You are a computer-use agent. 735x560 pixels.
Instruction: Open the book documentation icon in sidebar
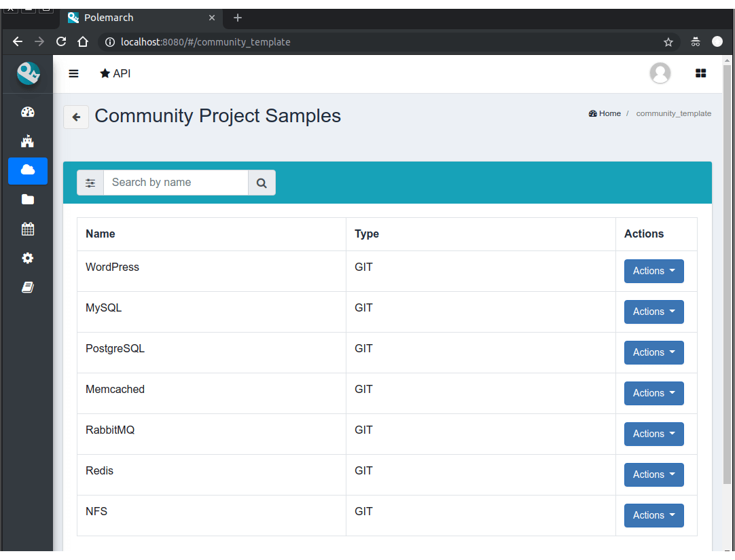click(x=28, y=288)
